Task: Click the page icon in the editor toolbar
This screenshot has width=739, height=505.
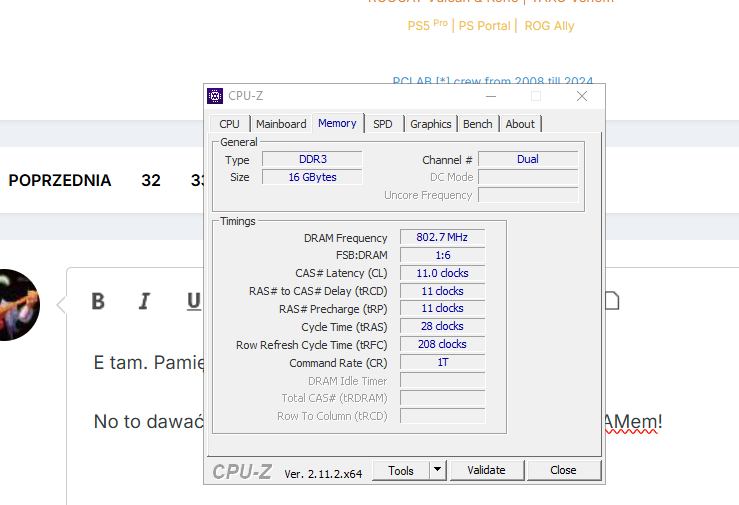Action: click(x=612, y=301)
